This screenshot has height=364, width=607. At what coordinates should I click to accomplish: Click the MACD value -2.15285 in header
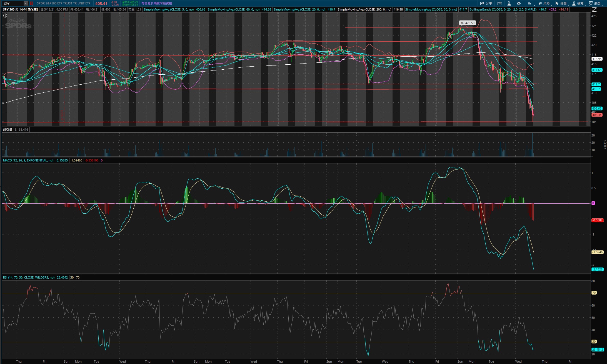coord(62,160)
